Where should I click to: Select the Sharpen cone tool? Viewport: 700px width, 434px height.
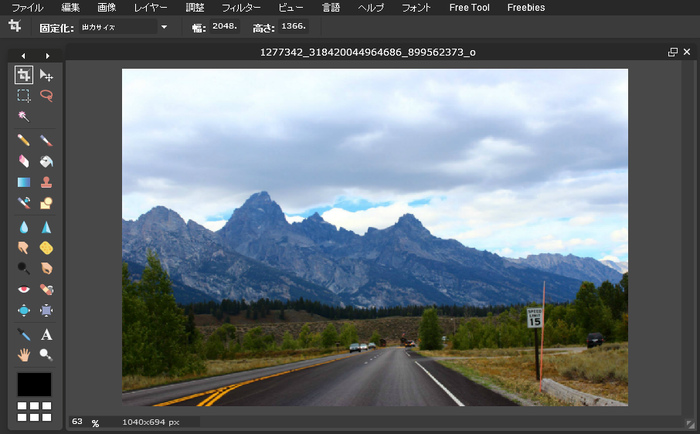click(x=46, y=227)
